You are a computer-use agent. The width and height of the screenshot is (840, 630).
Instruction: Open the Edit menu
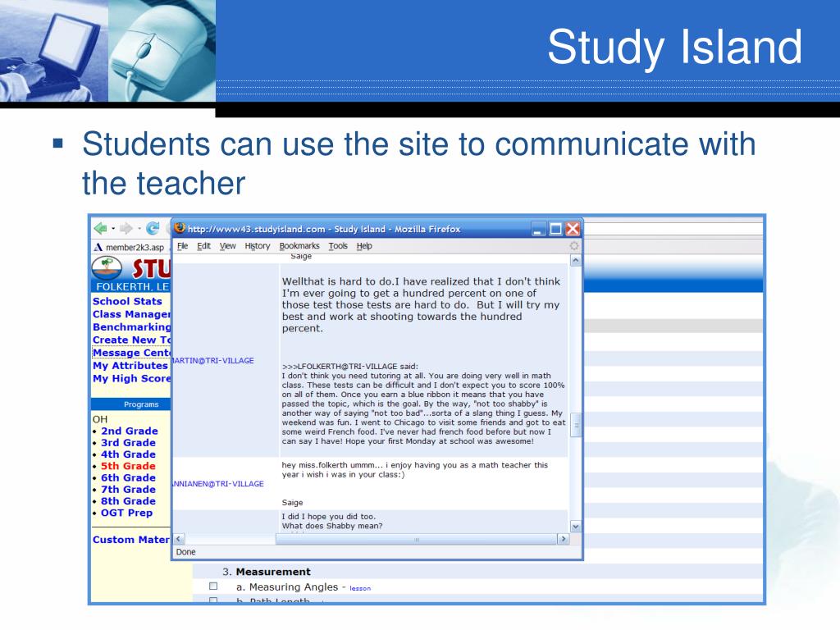203,246
